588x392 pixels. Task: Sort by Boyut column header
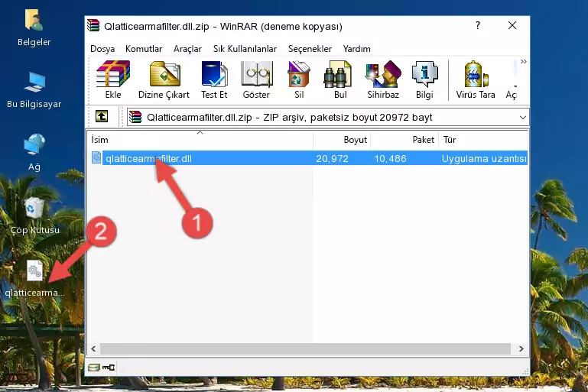pyautogui.click(x=342, y=140)
